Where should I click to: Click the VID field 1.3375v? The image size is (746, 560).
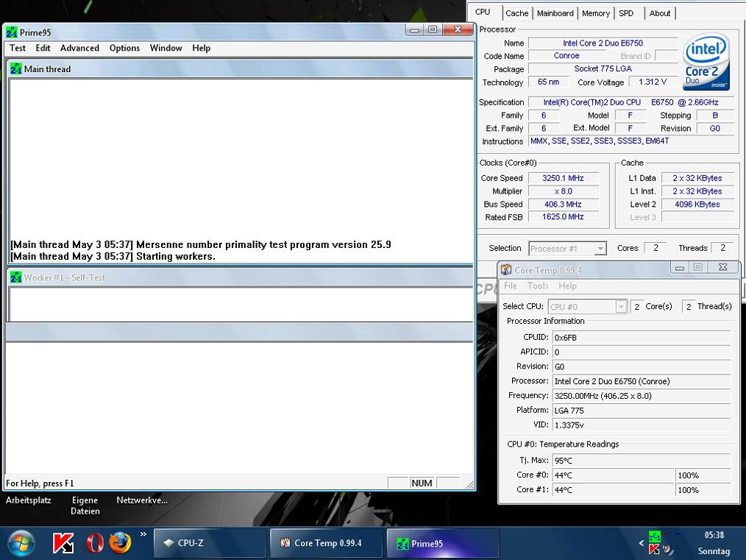pos(642,425)
